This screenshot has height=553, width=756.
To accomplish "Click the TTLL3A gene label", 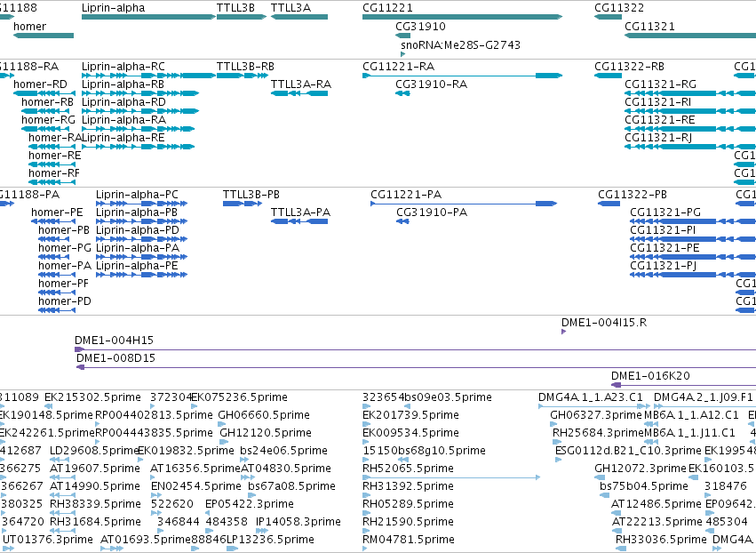I will click(x=290, y=8).
